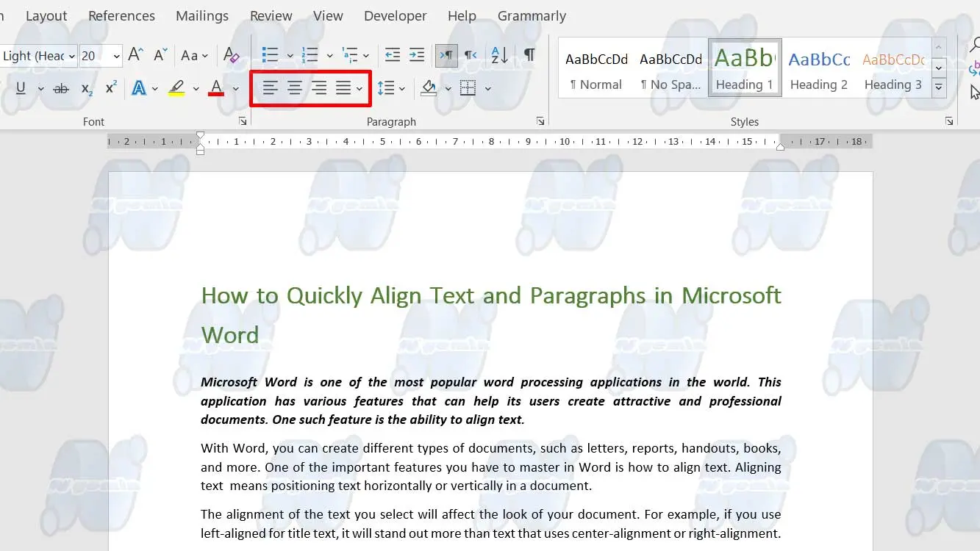Center align the paragraph
980x551 pixels.
[295, 89]
